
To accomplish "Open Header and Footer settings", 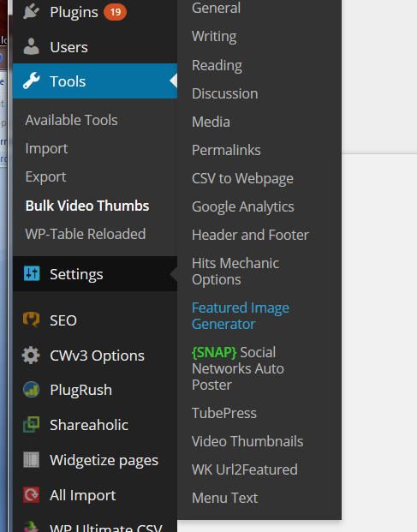I will pos(250,235).
